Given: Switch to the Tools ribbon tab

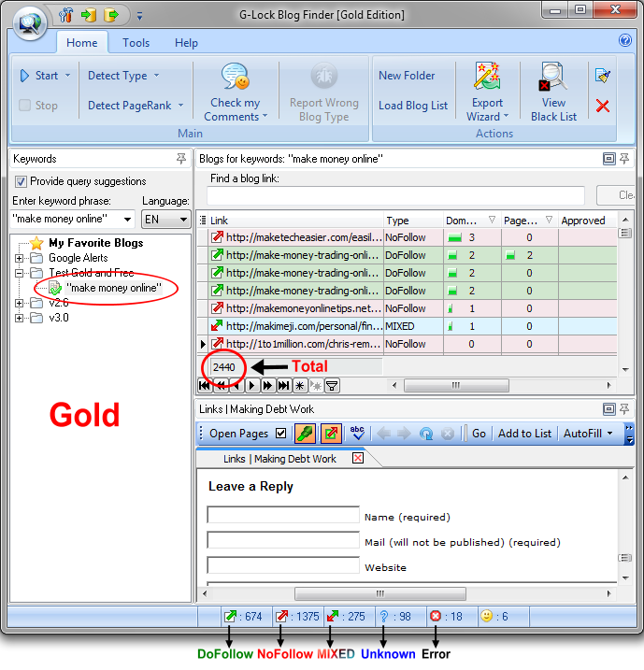Looking at the screenshot, I should click(x=136, y=43).
